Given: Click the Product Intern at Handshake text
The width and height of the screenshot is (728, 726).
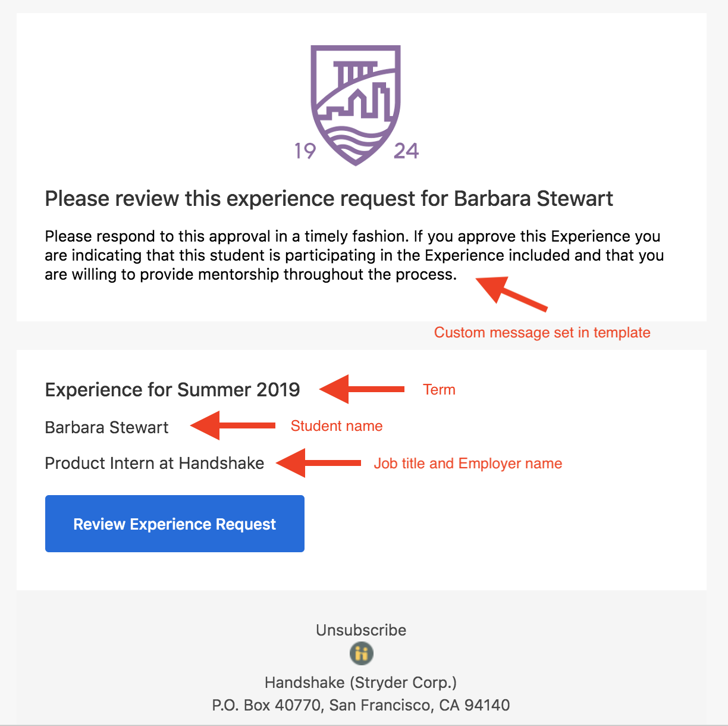Looking at the screenshot, I should click(x=155, y=463).
